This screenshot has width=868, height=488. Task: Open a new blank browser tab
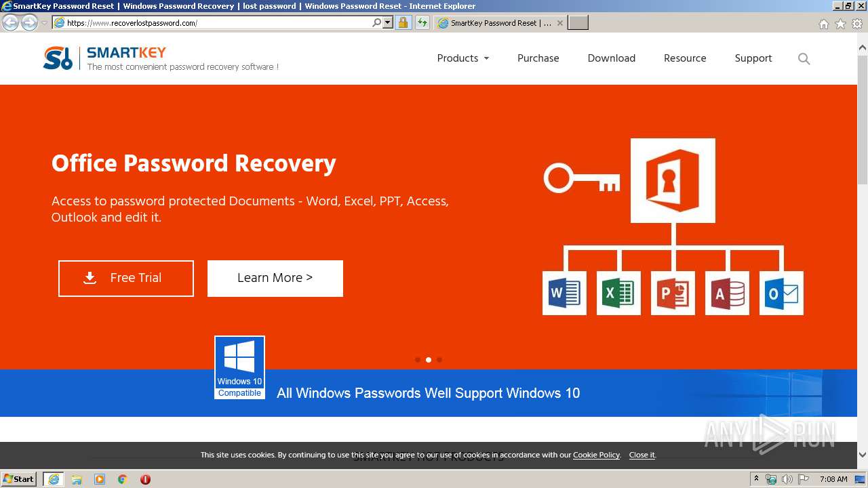click(578, 23)
